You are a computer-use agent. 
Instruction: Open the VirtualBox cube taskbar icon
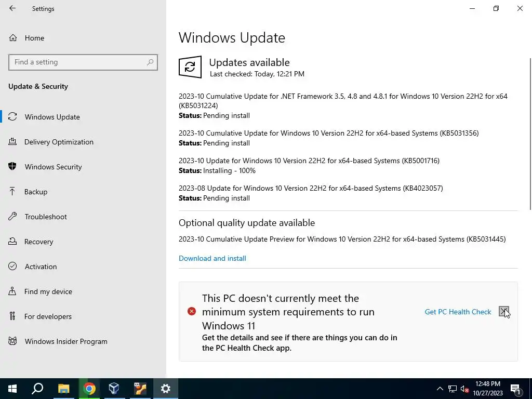point(114,389)
